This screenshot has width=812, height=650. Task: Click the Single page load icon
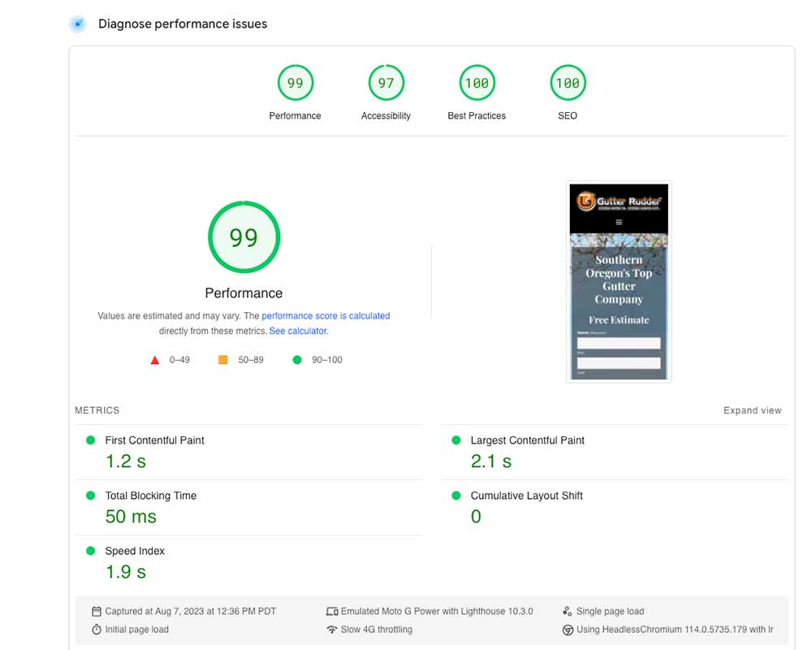(568, 612)
